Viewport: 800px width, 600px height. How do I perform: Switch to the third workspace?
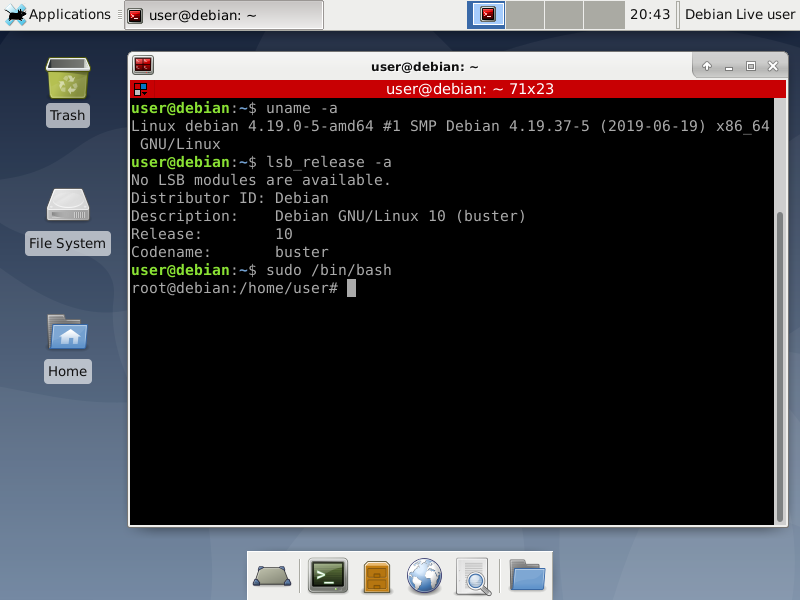pos(564,15)
